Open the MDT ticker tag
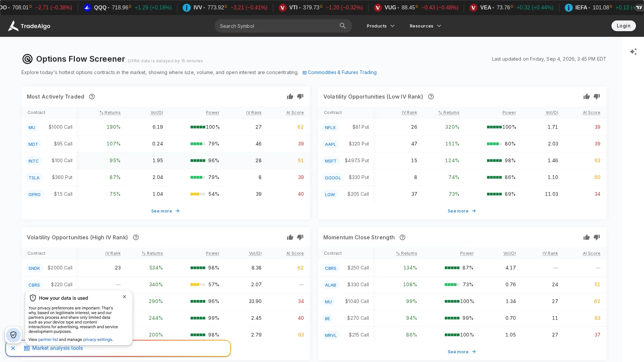 pyautogui.click(x=33, y=144)
